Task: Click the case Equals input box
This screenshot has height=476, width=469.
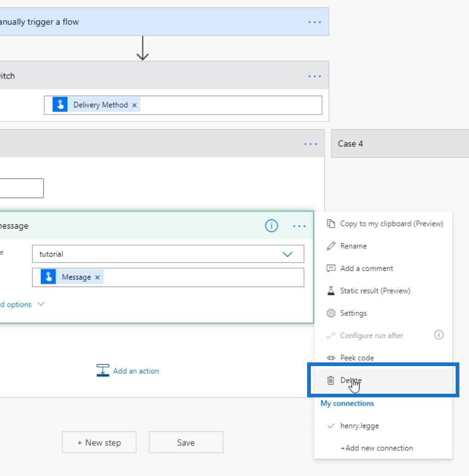Action: [x=22, y=188]
